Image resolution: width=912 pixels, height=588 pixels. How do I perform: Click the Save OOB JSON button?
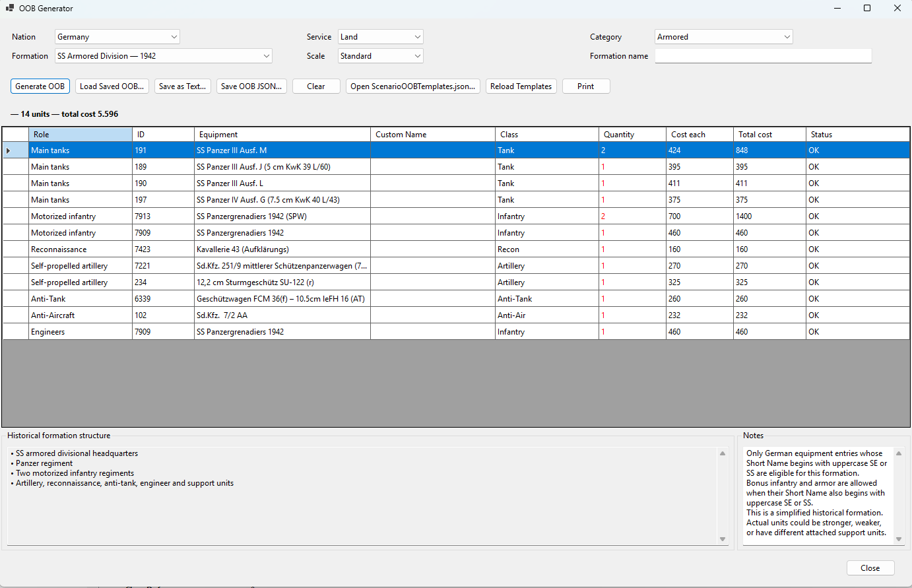[x=251, y=86]
